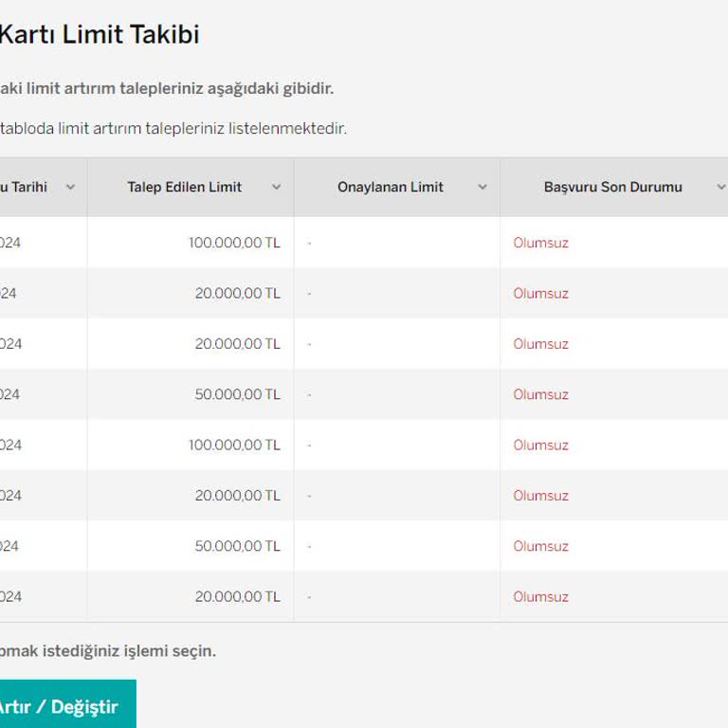Open the Başvuru Son Durumu column chevron
This screenshot has width=728, height=728.
coord(721,187)
